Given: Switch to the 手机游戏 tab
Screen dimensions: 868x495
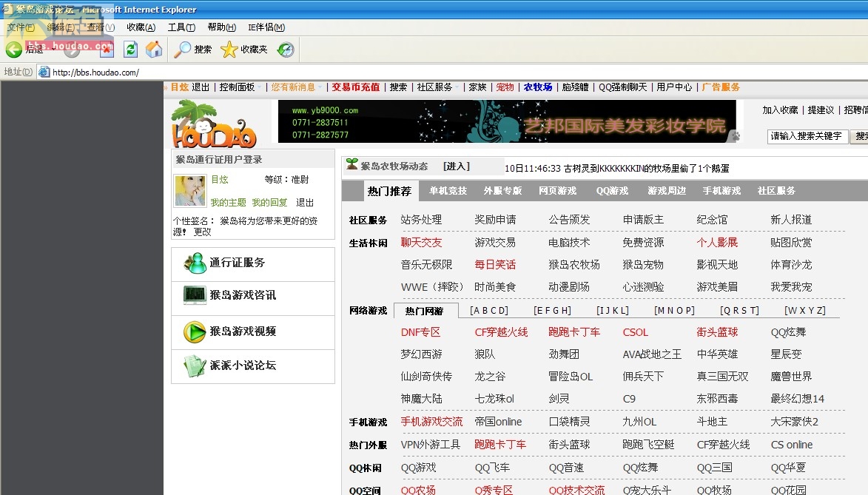Looking at the screenshot, I should click(x=721, y=191).
